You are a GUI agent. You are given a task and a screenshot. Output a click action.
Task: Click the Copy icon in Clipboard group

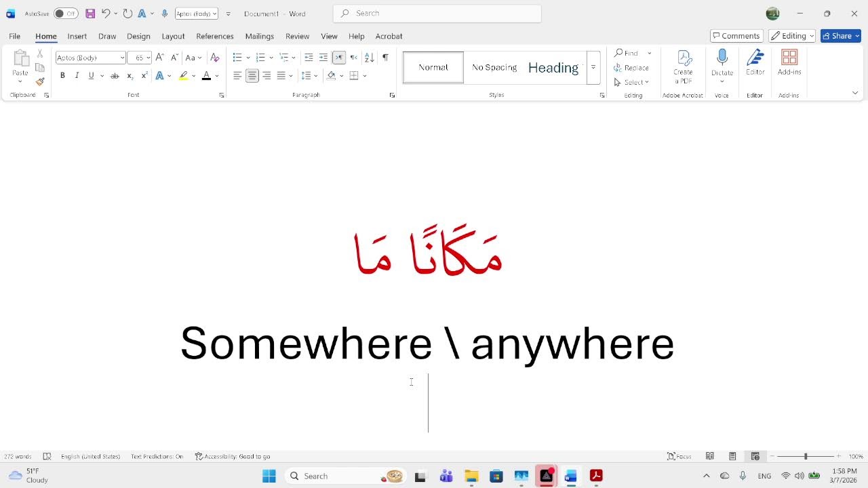[40, 68]
